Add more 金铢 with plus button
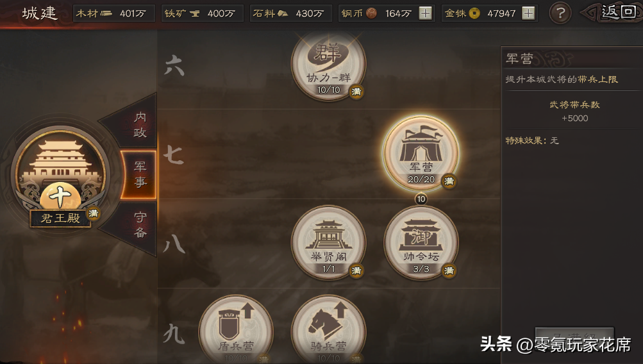Viewport: 643px width, 364px height. 528,13
